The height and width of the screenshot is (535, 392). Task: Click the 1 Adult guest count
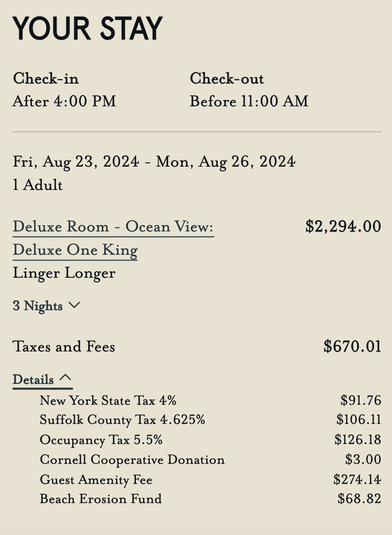(x=38, y=185)
